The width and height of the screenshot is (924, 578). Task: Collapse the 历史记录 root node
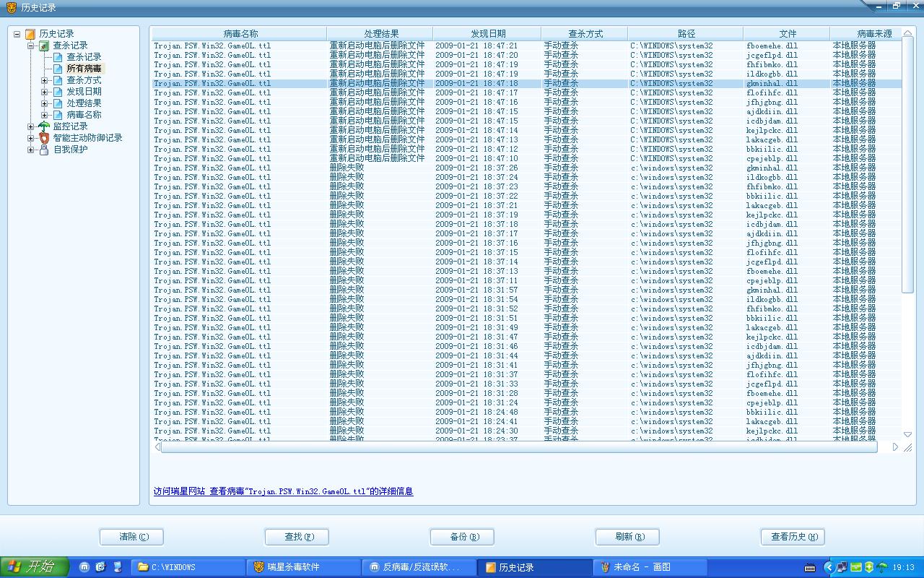pyautogui.click(x=17, y=34)
